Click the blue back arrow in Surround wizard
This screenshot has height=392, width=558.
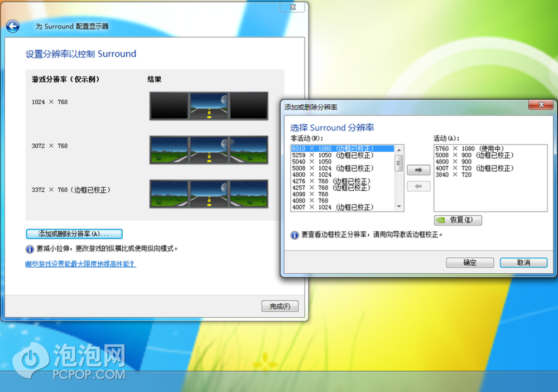coord(13,26)
